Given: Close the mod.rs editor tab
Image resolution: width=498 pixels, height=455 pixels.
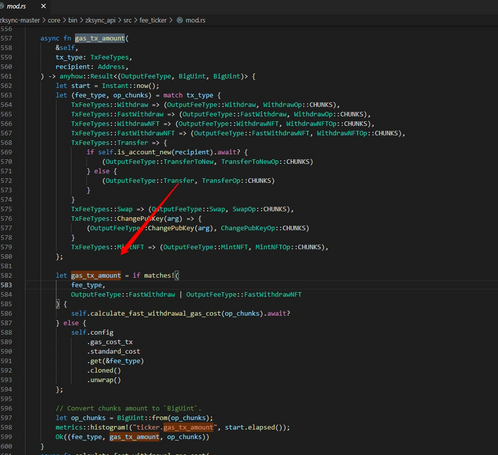Looking at the screenshot, I should [43, 6].
